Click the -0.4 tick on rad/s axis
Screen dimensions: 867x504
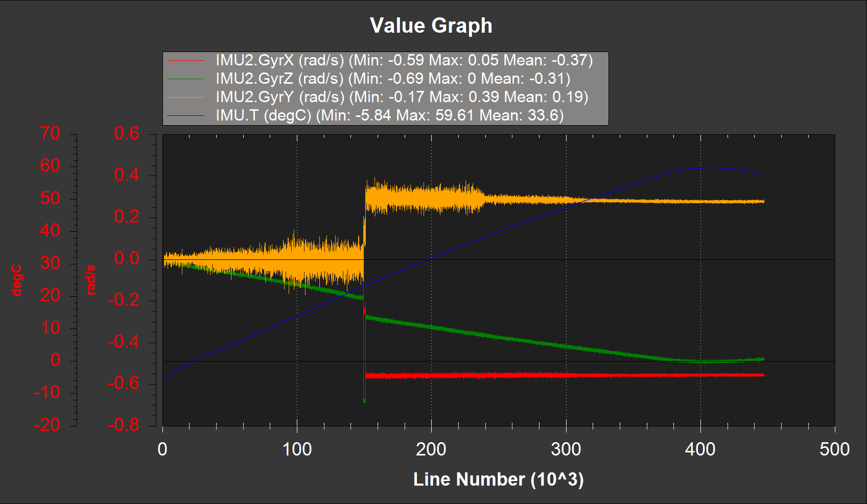(124, 342)
